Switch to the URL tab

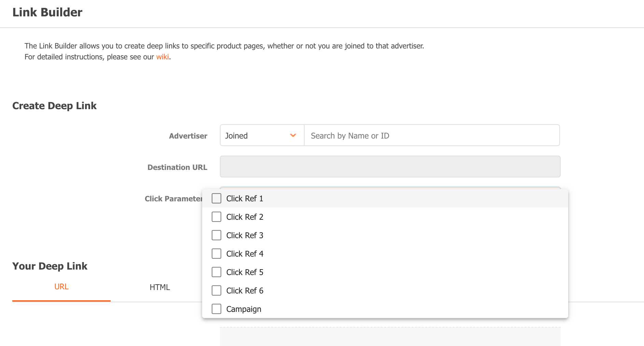pyautogui.click(x=61, y=287)
